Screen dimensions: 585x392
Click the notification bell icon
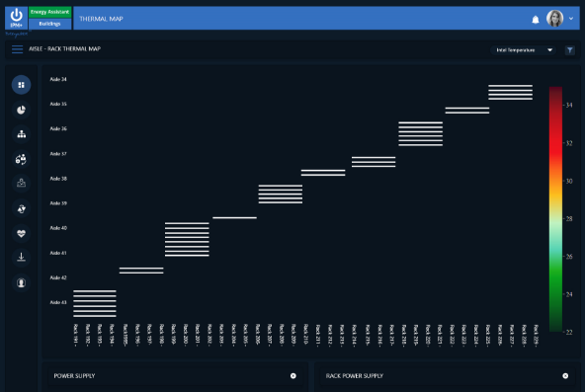tap(536, 20)
